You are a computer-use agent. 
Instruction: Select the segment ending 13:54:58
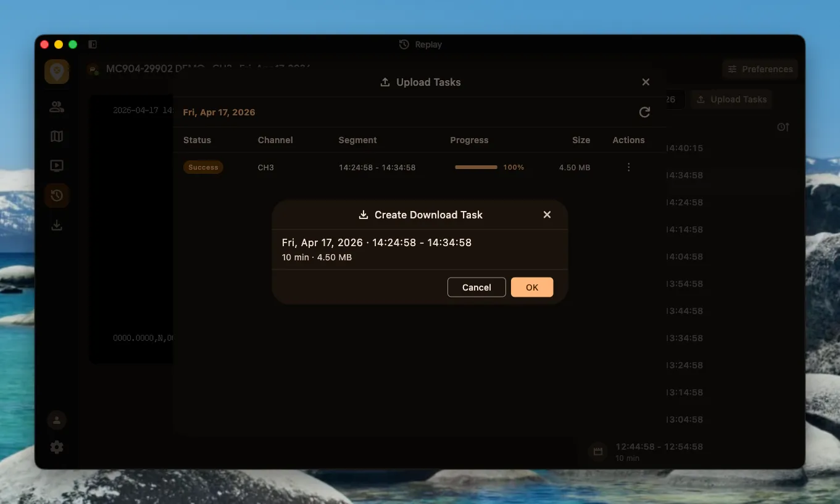(684, 284)
